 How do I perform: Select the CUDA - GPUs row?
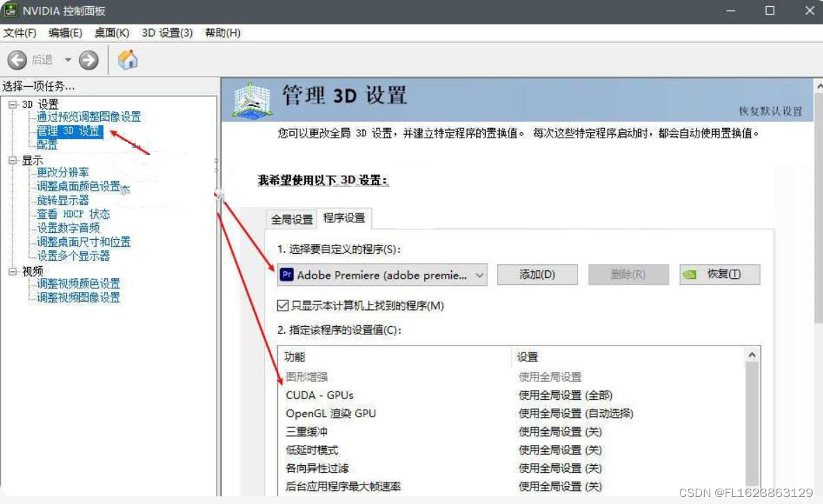pos(512,396)
